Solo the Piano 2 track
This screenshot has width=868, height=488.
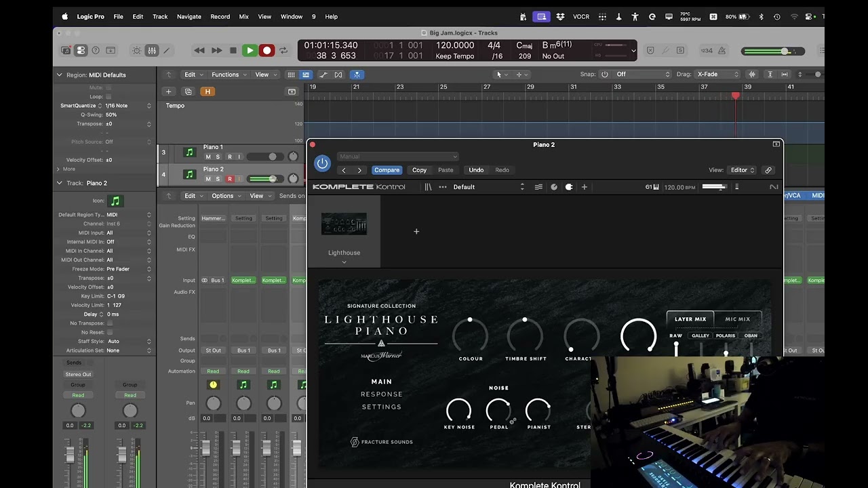[x=218, y=179]
